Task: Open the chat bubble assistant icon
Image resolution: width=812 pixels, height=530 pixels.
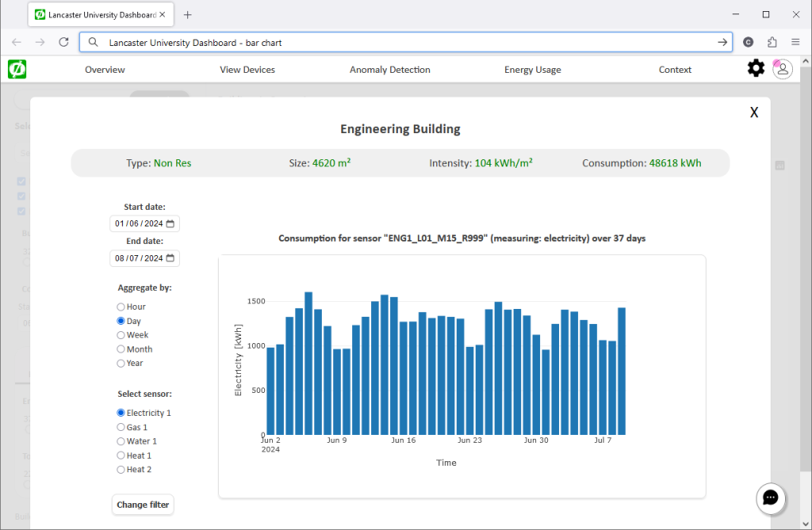Action: [770, 498]
